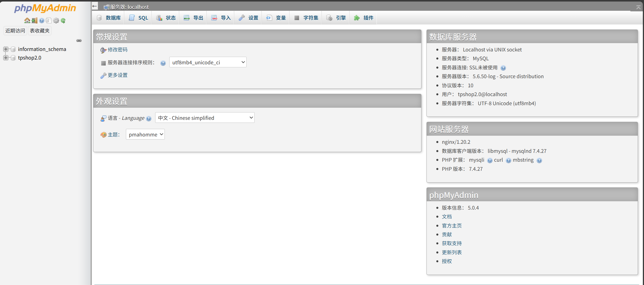
Task: Open navigation panel settings gear icon
Action: point(56,20)
